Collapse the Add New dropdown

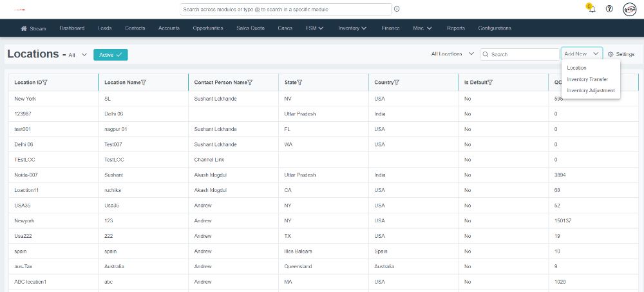click(582, 54)
